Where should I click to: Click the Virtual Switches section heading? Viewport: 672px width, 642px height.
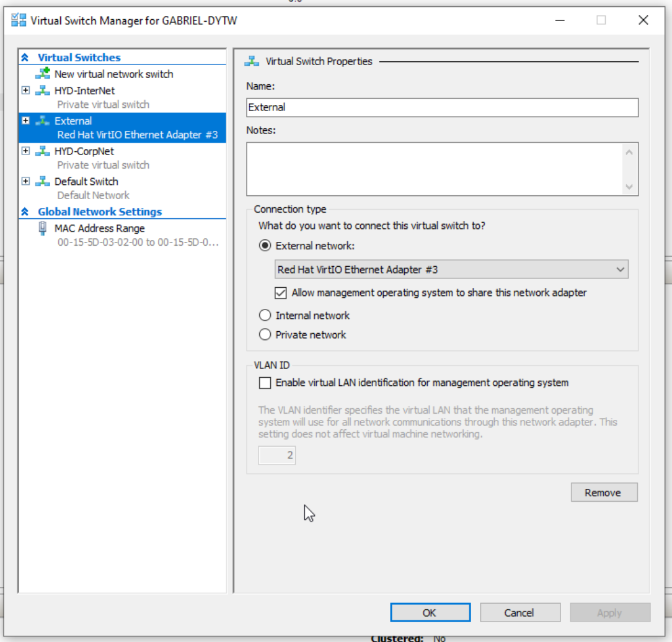(x=79, y=57)
